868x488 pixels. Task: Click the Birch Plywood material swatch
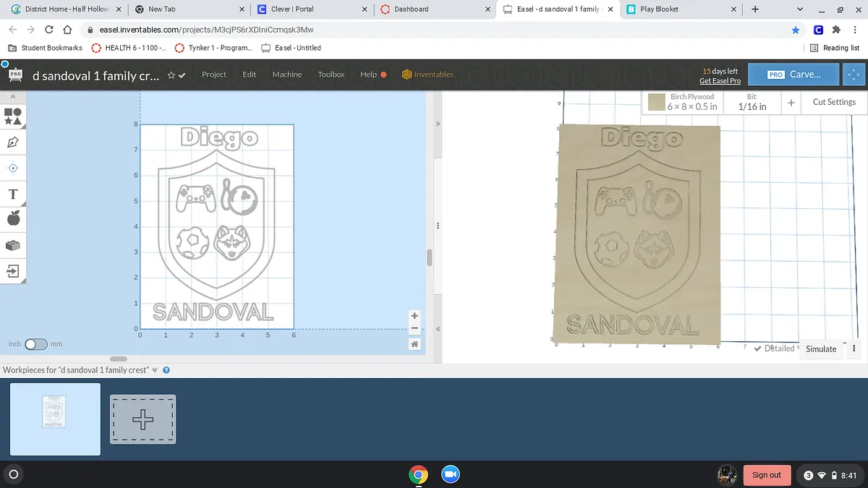[x=656, y=102]
